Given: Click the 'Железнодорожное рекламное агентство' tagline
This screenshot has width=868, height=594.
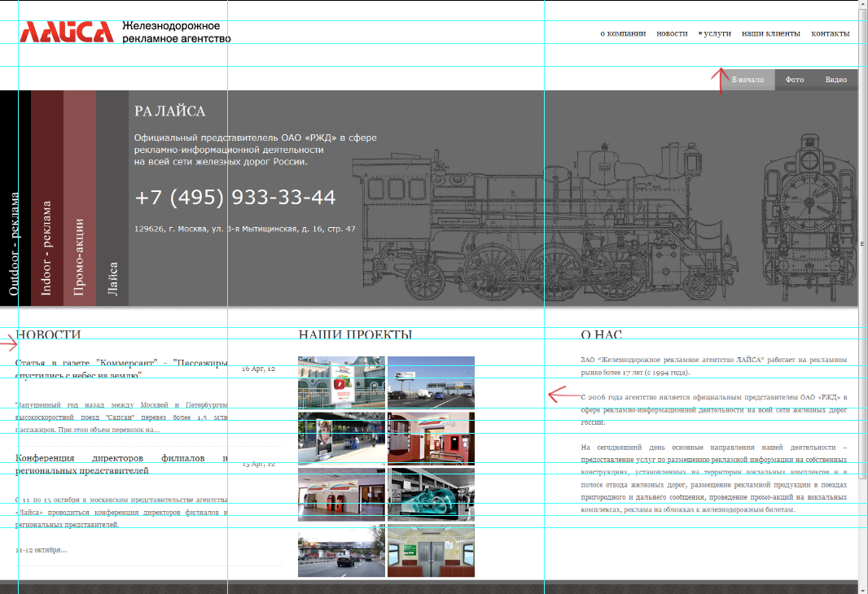Looking at the screenshot, I should 177,32.
